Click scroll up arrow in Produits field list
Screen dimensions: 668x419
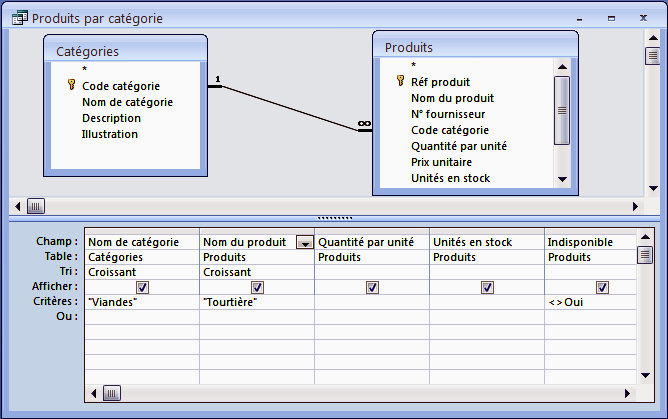tap(562, 67)
